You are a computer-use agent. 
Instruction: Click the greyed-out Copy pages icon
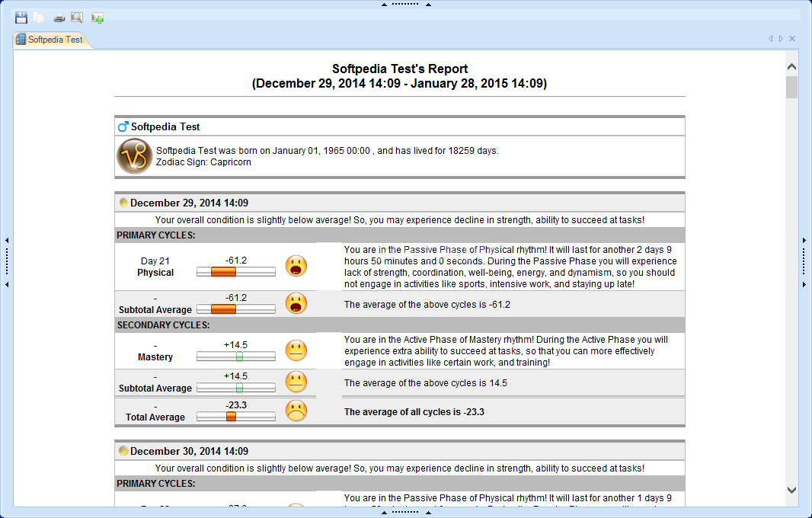click(39, 18)
